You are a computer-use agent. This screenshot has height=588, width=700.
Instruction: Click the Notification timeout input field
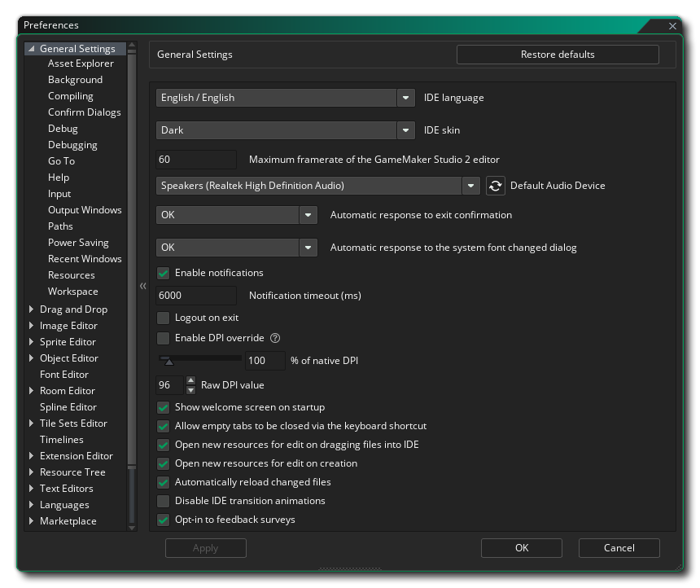[196, 296]
